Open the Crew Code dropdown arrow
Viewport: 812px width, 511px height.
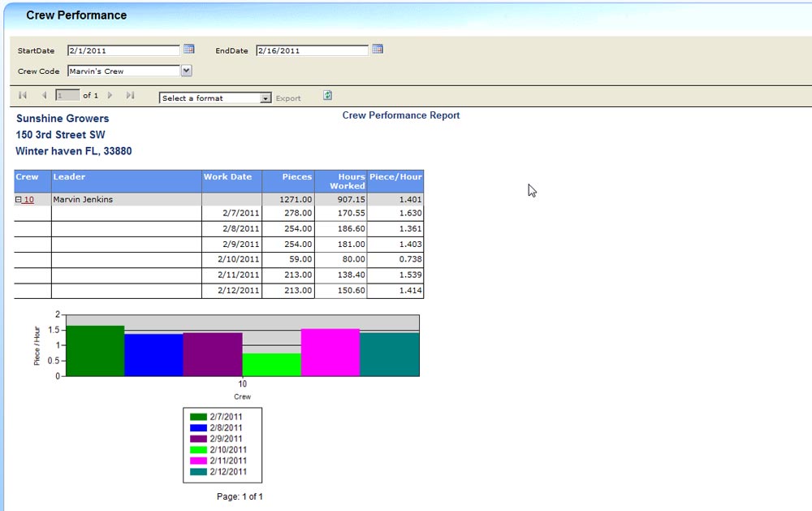187,71
